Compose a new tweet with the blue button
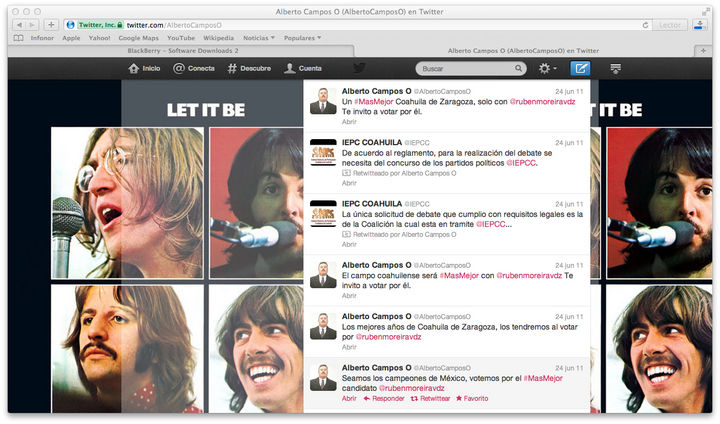This screenshot has height=424, width=720. click(580, 69)
